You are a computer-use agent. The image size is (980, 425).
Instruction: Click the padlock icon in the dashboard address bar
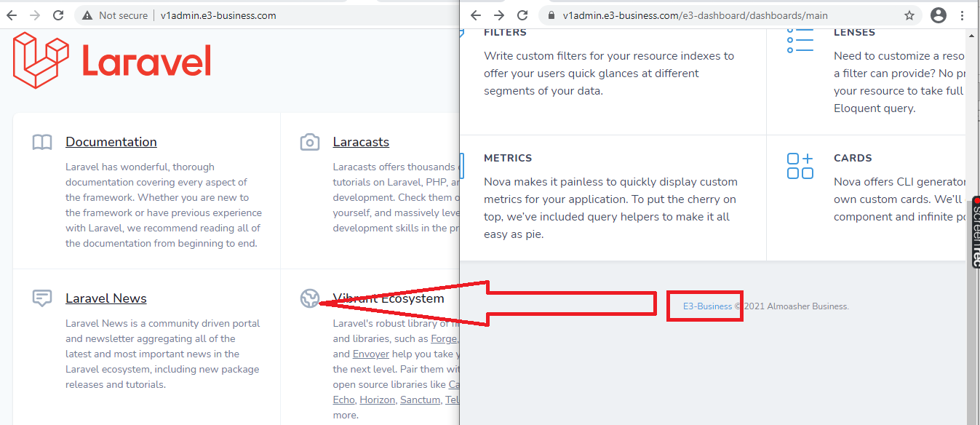(551, 15)
